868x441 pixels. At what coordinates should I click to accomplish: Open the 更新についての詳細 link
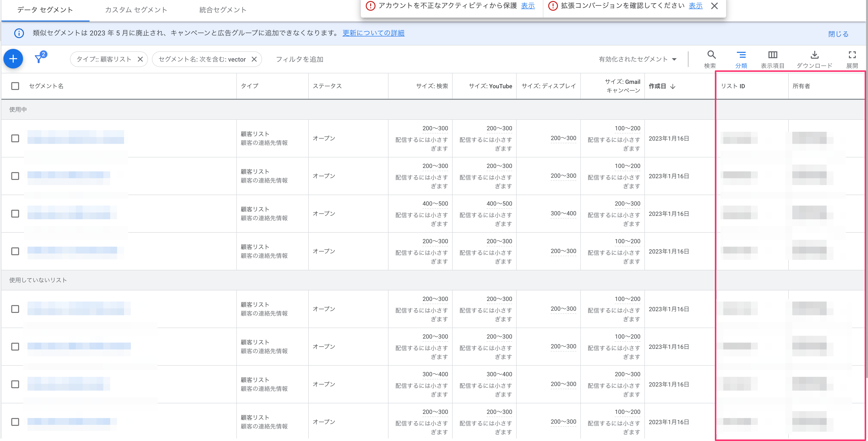pyautogui.click(x=373, y=33)
